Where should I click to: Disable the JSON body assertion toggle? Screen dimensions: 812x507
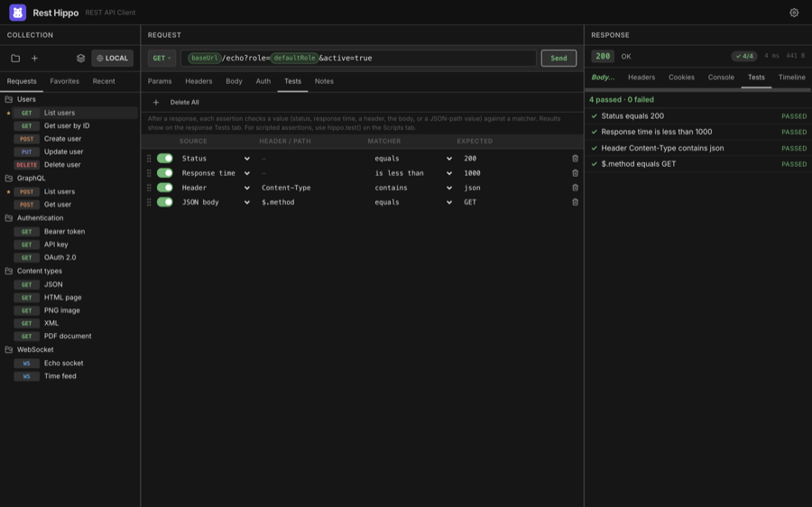click(165, 202)
